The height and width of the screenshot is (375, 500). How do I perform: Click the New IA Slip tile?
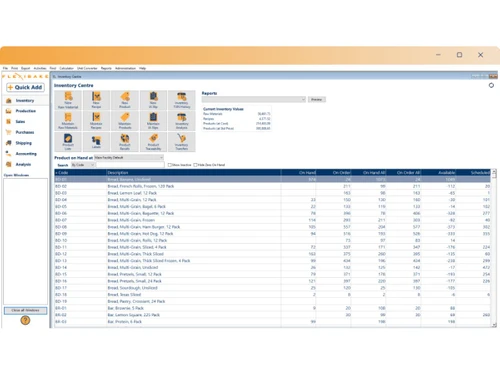153,100
